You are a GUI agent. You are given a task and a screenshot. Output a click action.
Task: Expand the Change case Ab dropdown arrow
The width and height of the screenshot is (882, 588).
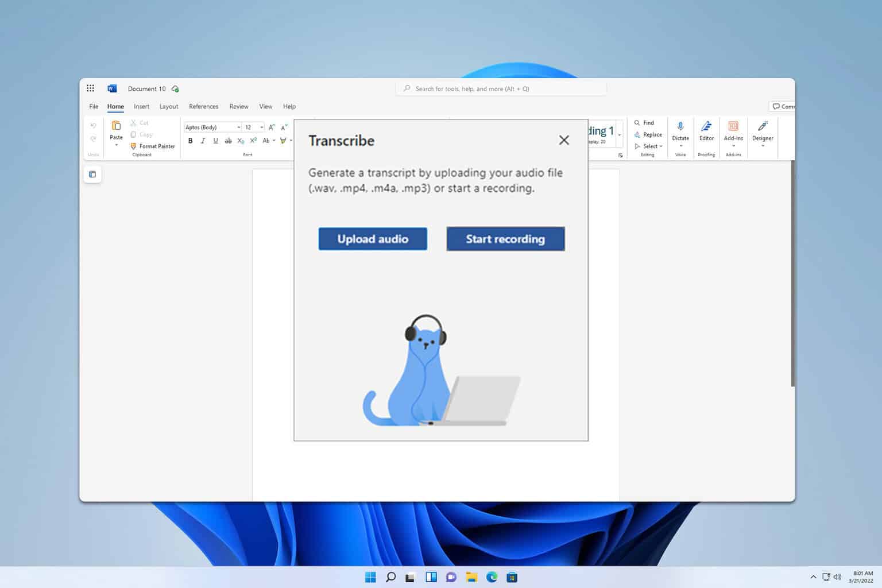(x=274, y=141)
